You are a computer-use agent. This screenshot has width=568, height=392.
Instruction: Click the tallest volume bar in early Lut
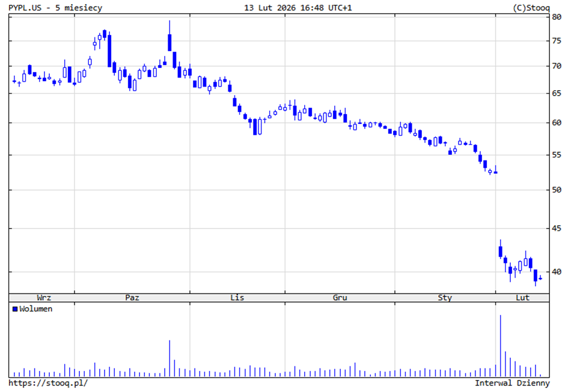[500, 346]
